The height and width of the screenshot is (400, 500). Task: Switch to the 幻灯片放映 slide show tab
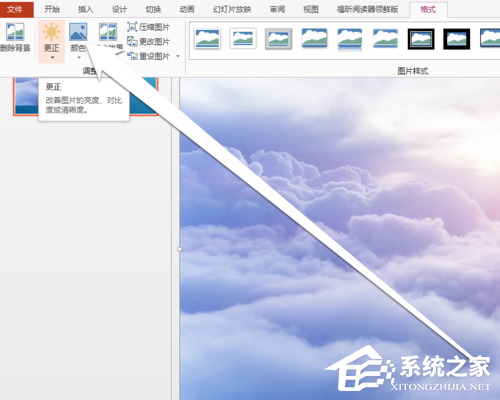point(232,9)
